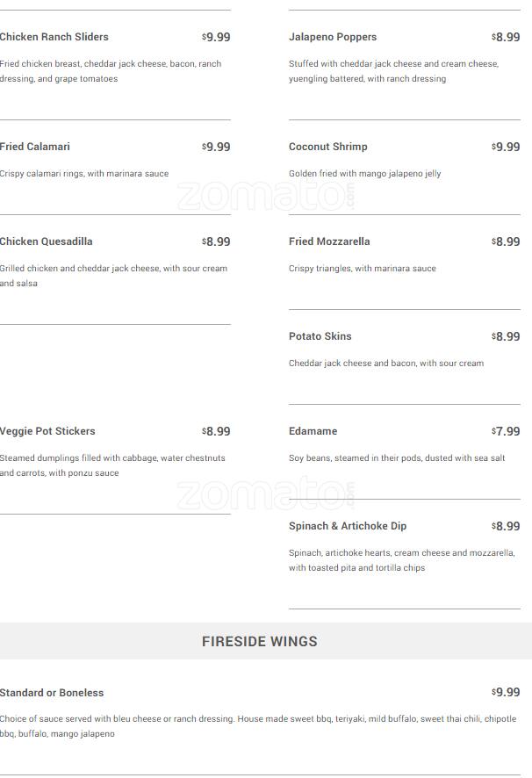
Task: Click the Chicken Quesadilla title
Action: tap(47, 241)
